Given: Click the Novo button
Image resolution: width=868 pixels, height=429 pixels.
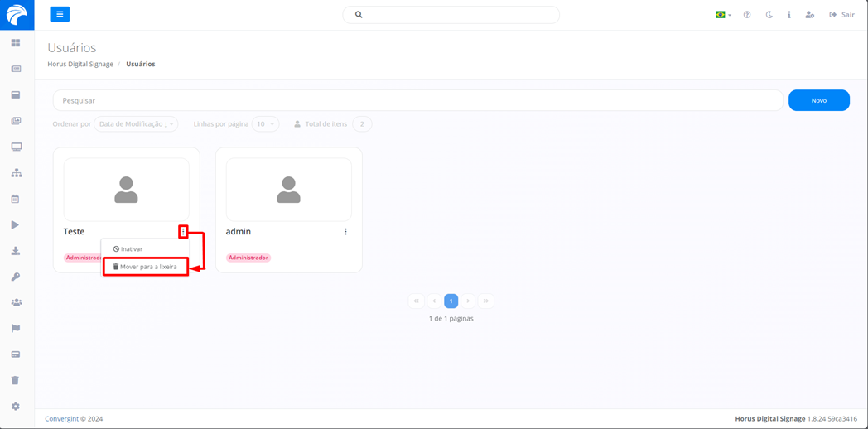Looking at the screenshot, I should tap(819, 100).
